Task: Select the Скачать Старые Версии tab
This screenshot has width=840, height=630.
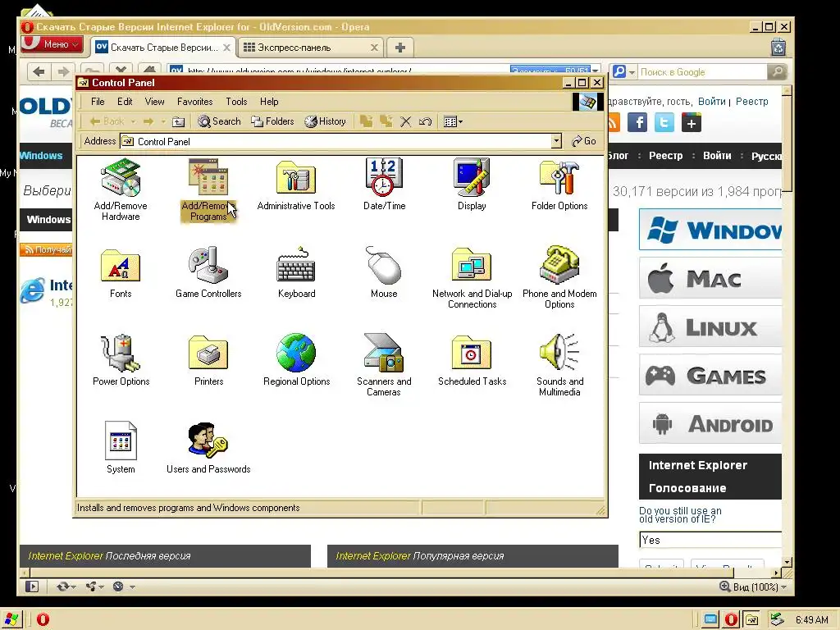Action: click(163, 48)
